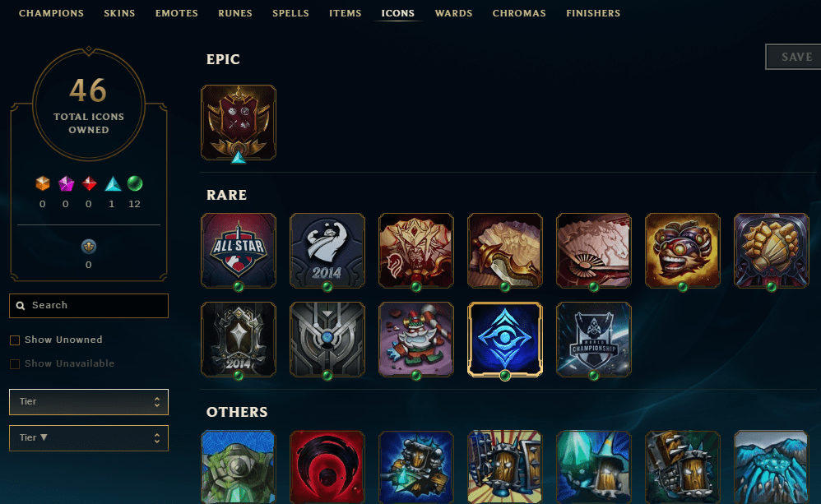This screenshot has height=504, width=821.
Task: Choose the All-Star summoner icon
Action: 239,251
